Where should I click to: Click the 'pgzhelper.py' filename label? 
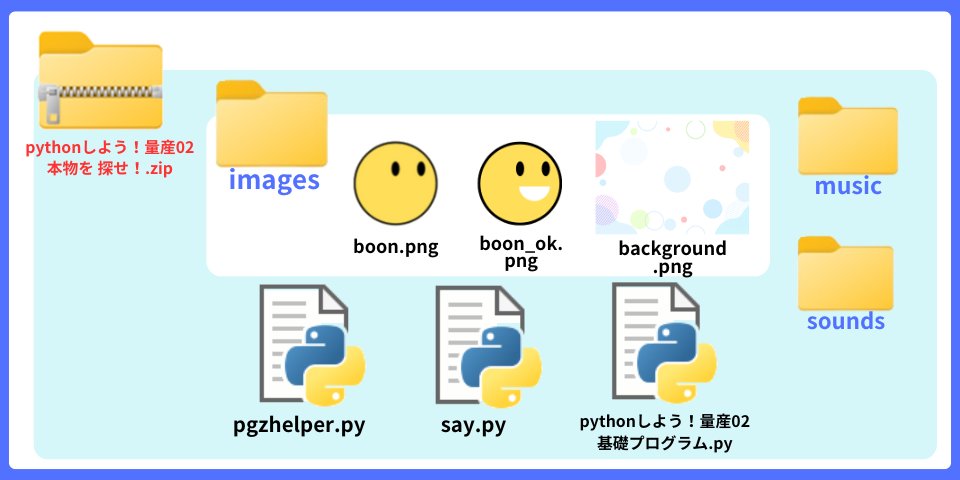click(299, 425)
